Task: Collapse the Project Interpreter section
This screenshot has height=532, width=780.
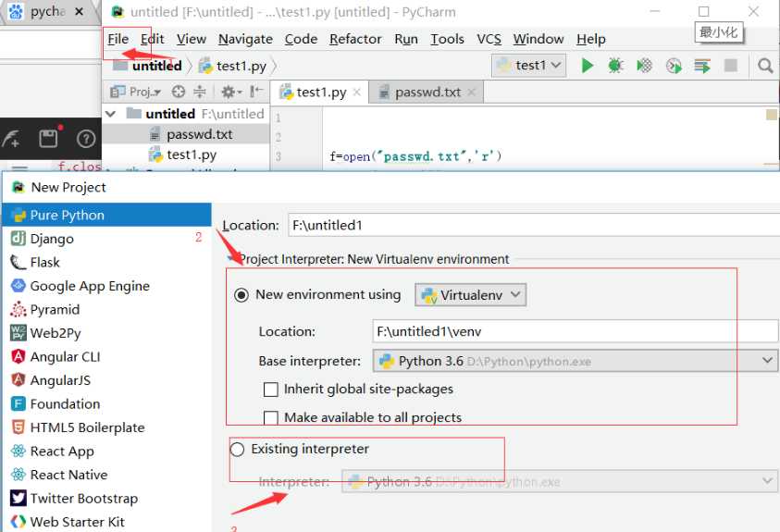Action: click(230, 259)
